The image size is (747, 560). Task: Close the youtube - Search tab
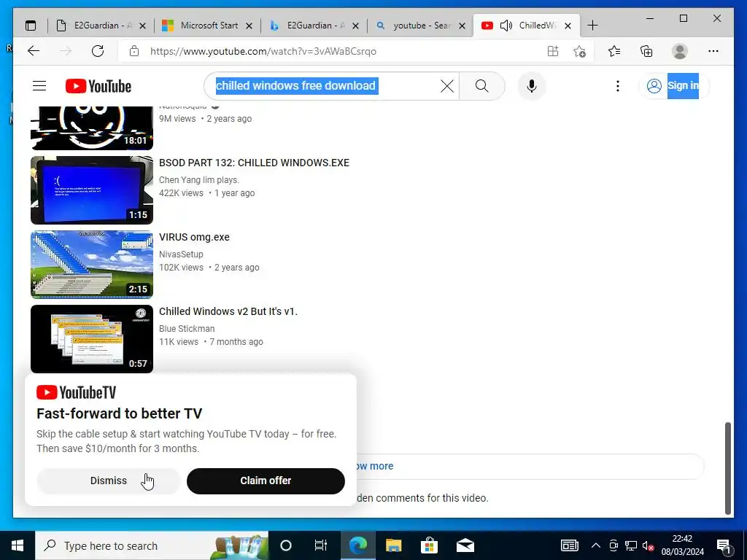pyautogui.click(x=462, y=26)
